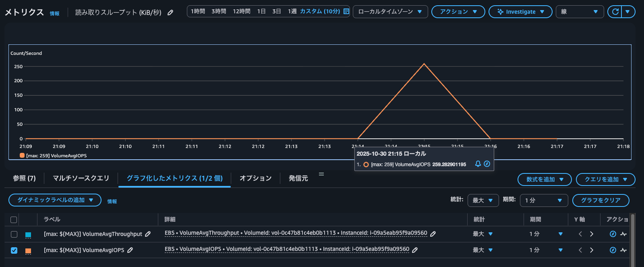Open the 線 graph type dropdown

[x=580, y=12]
